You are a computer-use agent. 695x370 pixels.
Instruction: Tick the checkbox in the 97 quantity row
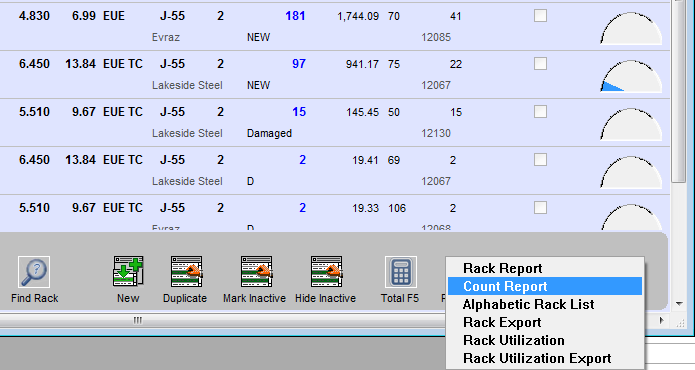(x=540, y=63)
